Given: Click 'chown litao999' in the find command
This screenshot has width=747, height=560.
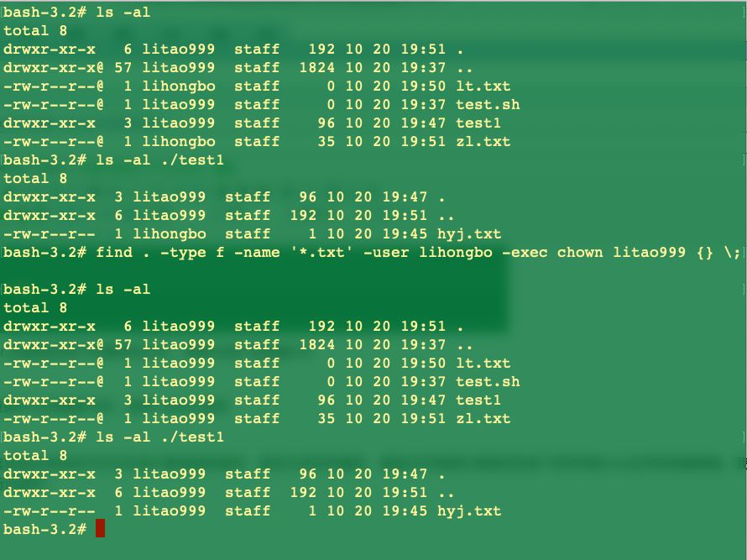Looking at the screenshot, I should tap(621, 252).
